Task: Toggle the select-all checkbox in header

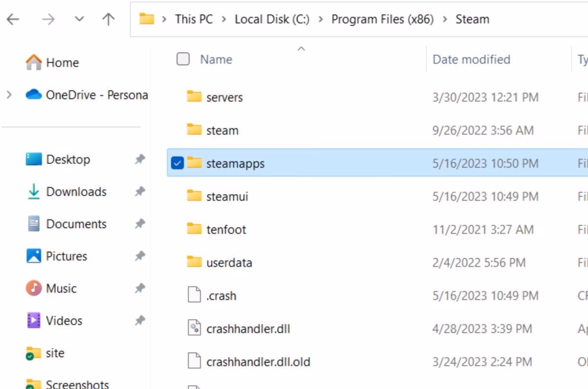Action: tap(183, 59)
